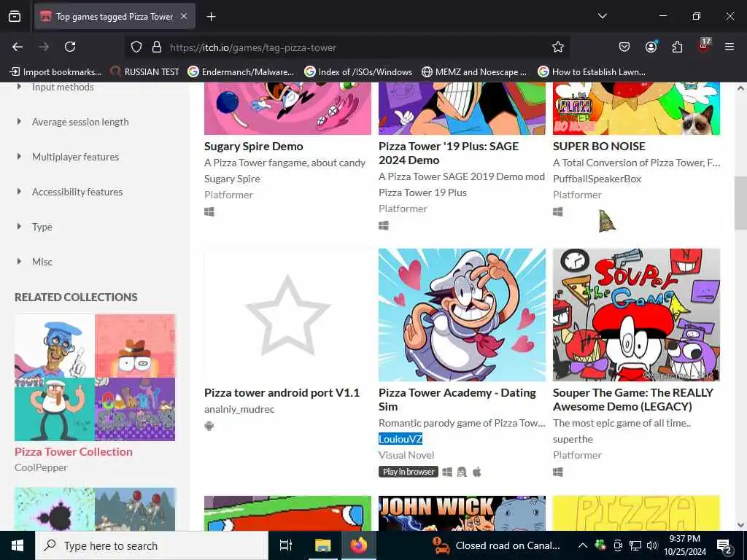
Task: Click the site padlock security icon
Action: pyautogui.click(x=157, y=47)
